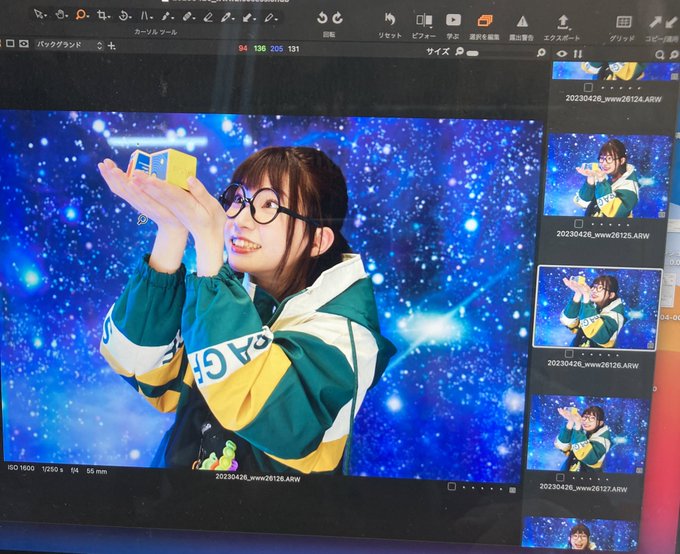Click the browser sort arrows icon

pos(578,54)
